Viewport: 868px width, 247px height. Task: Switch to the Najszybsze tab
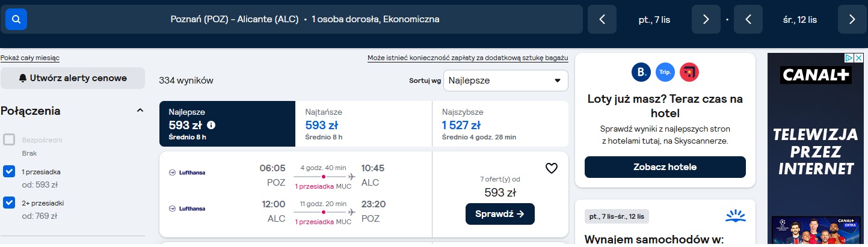(x=500, y=124)
